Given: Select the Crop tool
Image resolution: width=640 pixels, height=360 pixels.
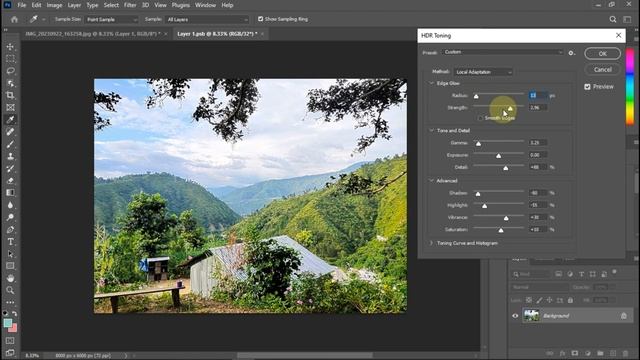Looking at the screenshot, I should tap(10, 96).
